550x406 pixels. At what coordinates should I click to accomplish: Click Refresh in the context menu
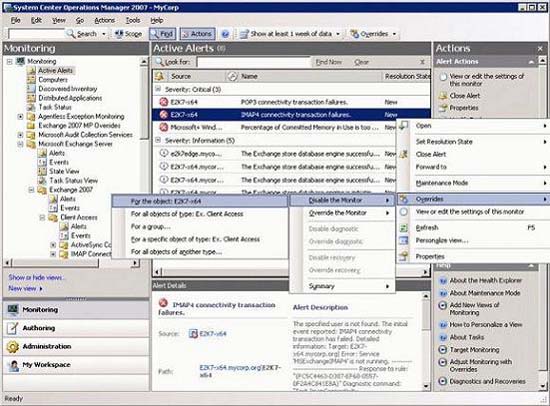[x=474, y=228]
